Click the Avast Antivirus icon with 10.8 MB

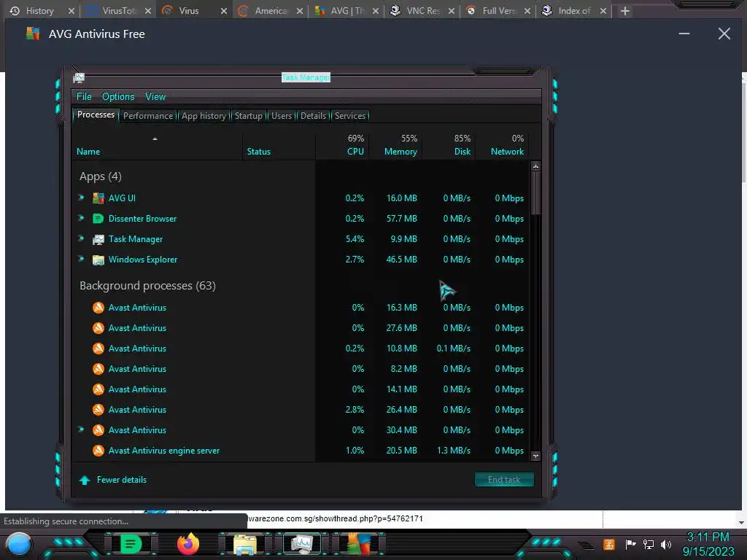(x=98, y=349)
